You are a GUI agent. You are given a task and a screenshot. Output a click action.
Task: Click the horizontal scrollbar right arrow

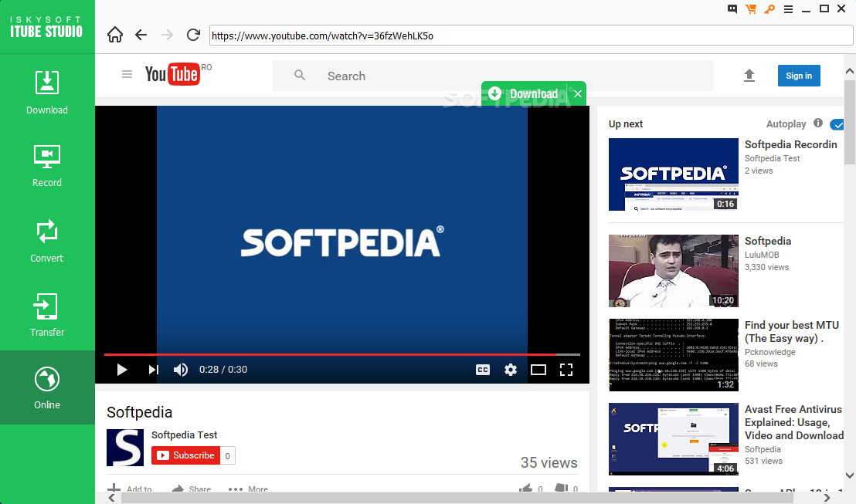click(827, 498)
